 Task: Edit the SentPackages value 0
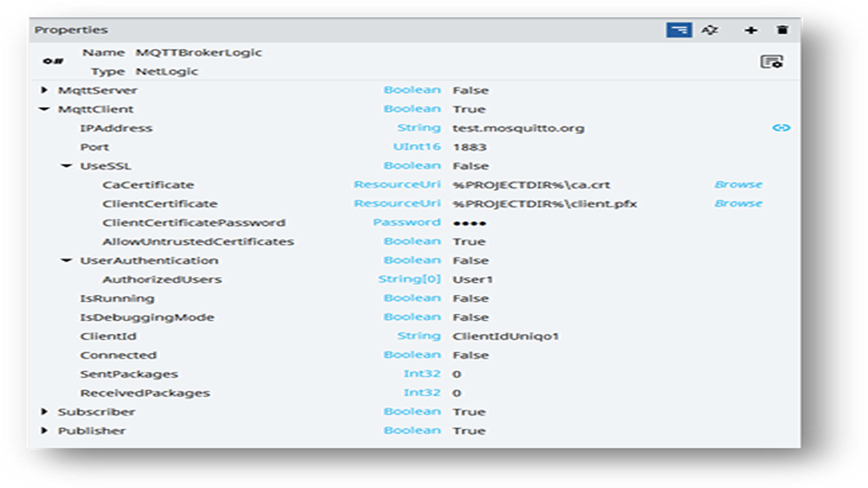(x=456, y=374)
